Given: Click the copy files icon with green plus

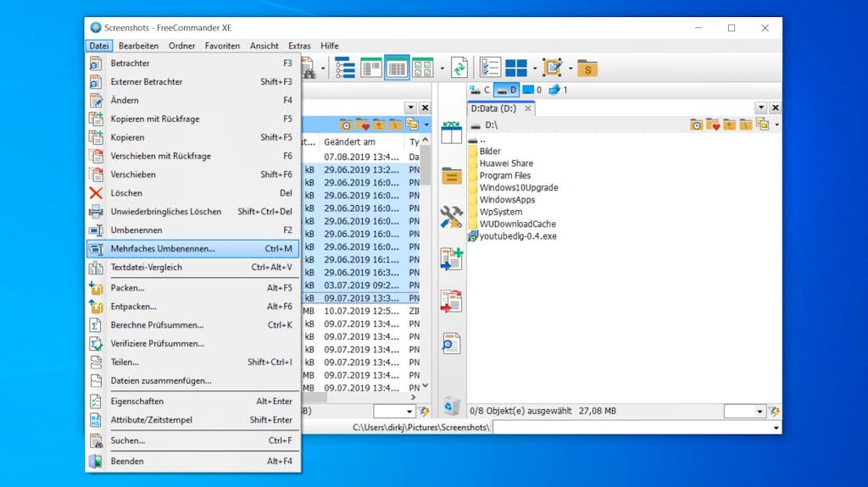Looking at the screenshot, I should (452, 259).
